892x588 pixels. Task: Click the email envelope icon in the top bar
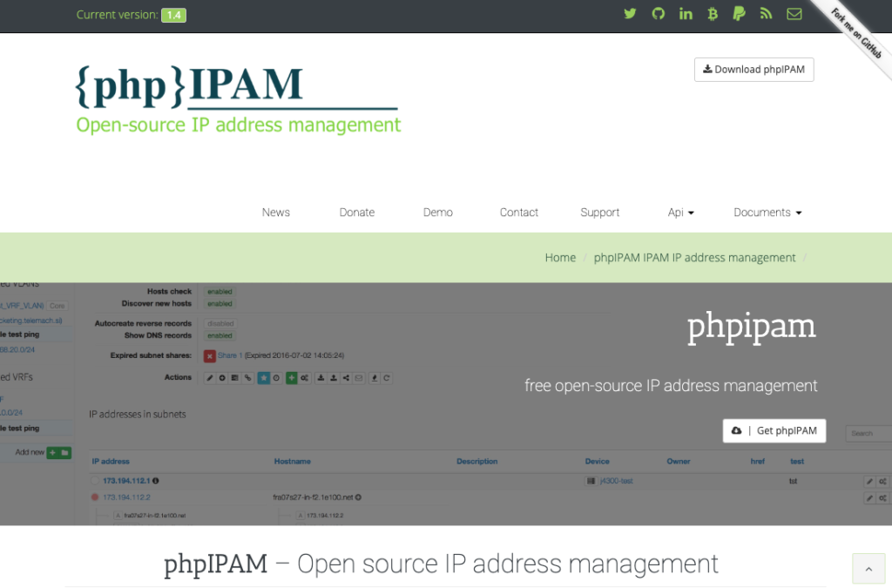794,14
